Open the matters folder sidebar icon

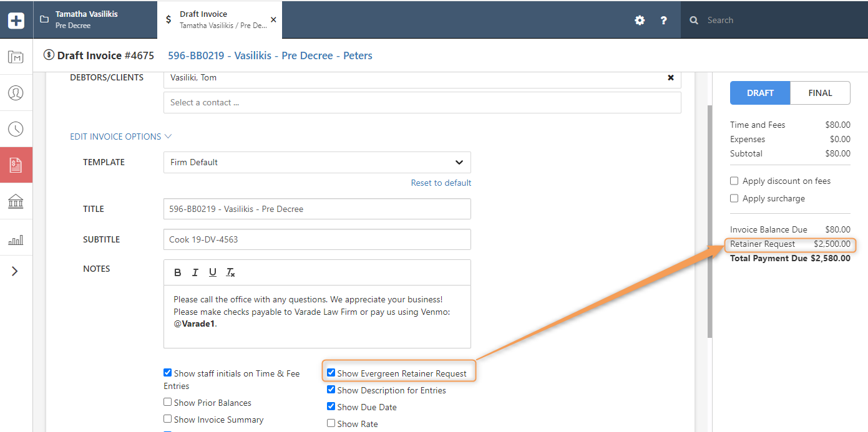[x=16, y=57]
